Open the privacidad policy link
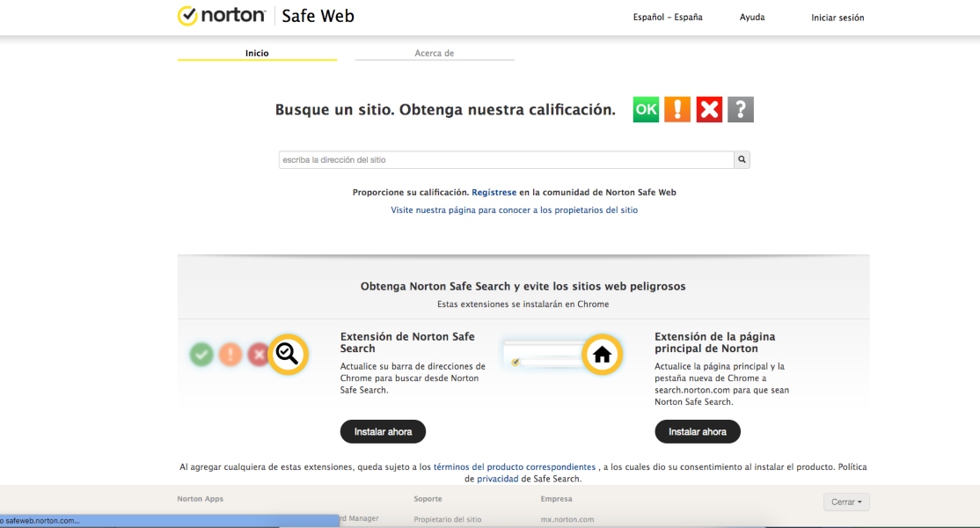Screen dimensions: 980x528 pos(498,479)
